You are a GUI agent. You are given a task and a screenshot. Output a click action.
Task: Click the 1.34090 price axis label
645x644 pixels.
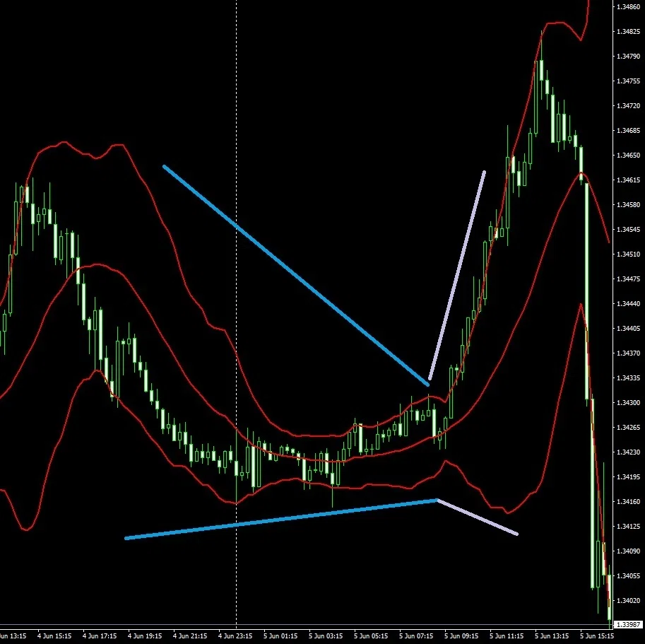628,551
